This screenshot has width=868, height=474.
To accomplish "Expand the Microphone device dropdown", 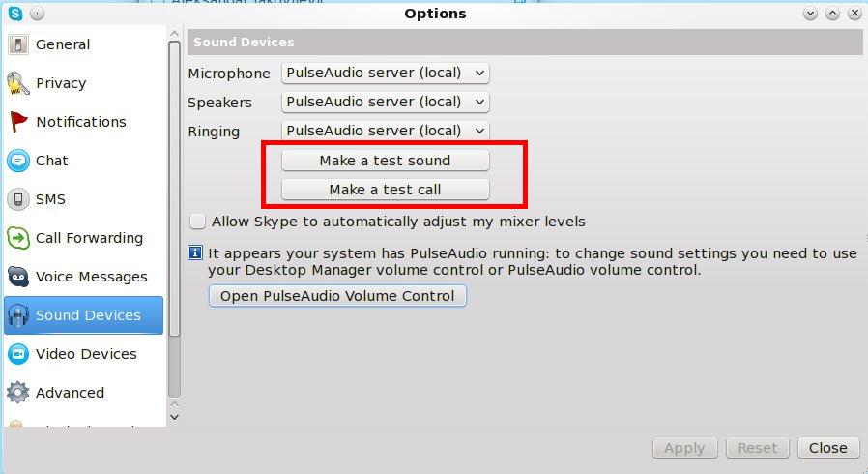I will (386, 74).
